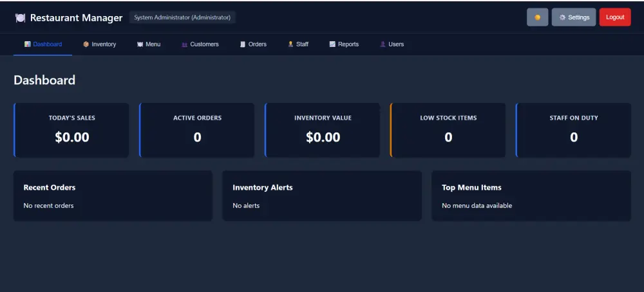
Task: Open the Settings button
Action: tap(573, 17)
